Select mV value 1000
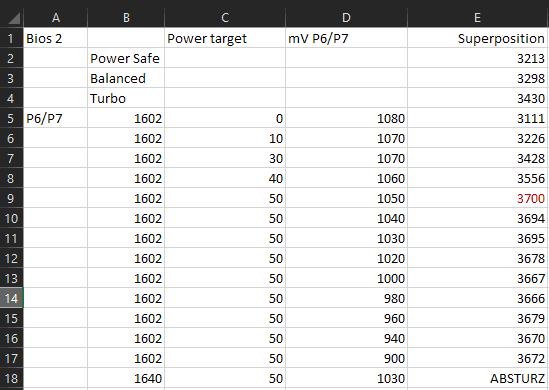 (347, 278)
